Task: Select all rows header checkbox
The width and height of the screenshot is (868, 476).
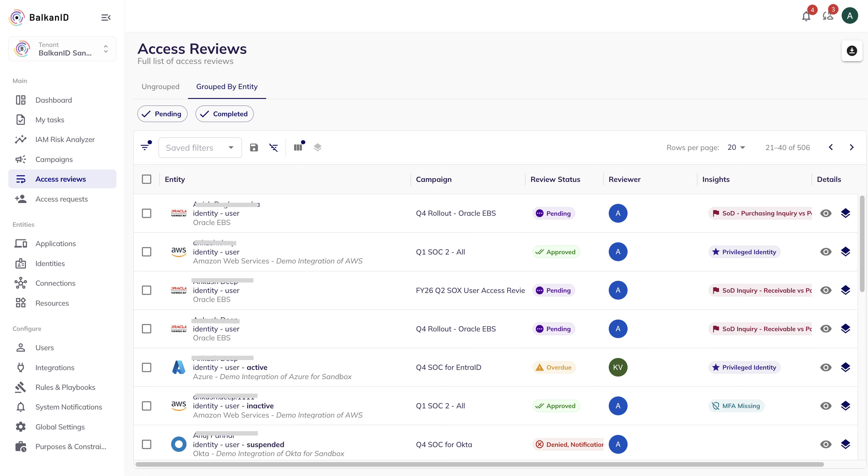Action: (x=147, y=179)
